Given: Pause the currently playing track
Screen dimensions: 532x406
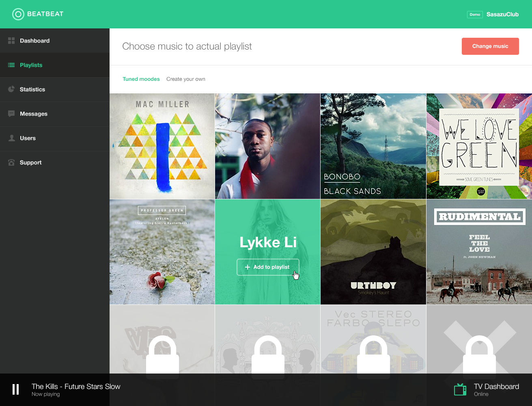Looking at the screenshot, I should pos(15,389).
